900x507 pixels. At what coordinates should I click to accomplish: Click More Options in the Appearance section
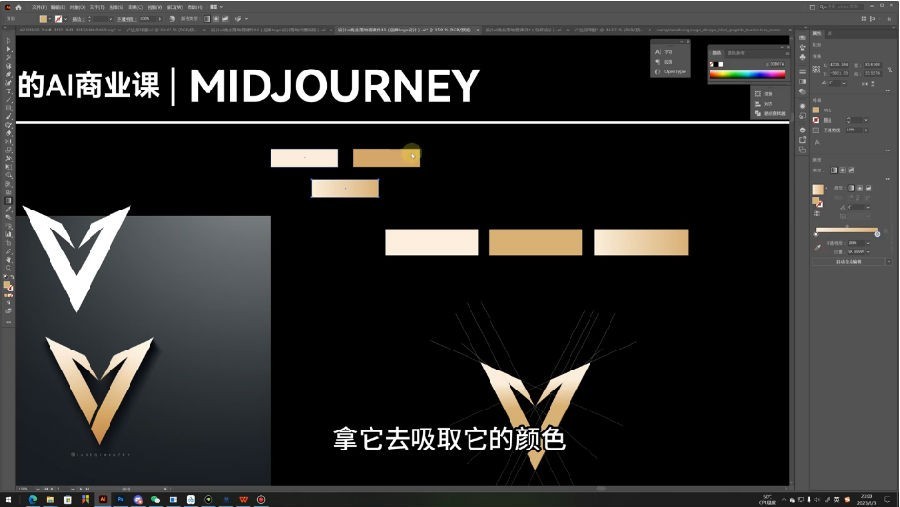pyautogui.click(x=888, y=149)
